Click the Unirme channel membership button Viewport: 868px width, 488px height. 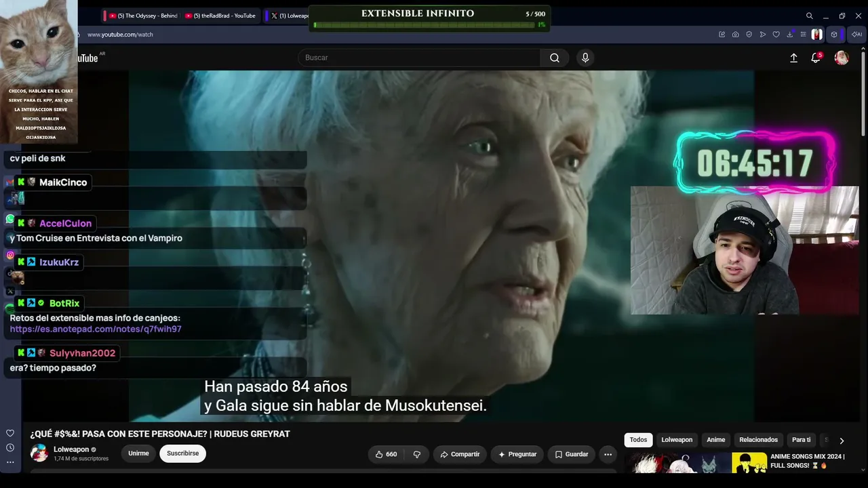(138, 453)
